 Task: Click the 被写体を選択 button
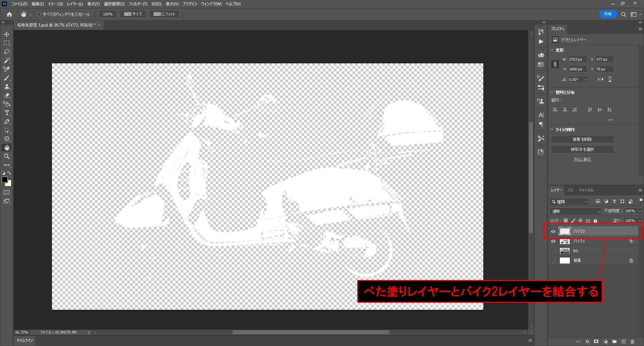coord(582,150)
